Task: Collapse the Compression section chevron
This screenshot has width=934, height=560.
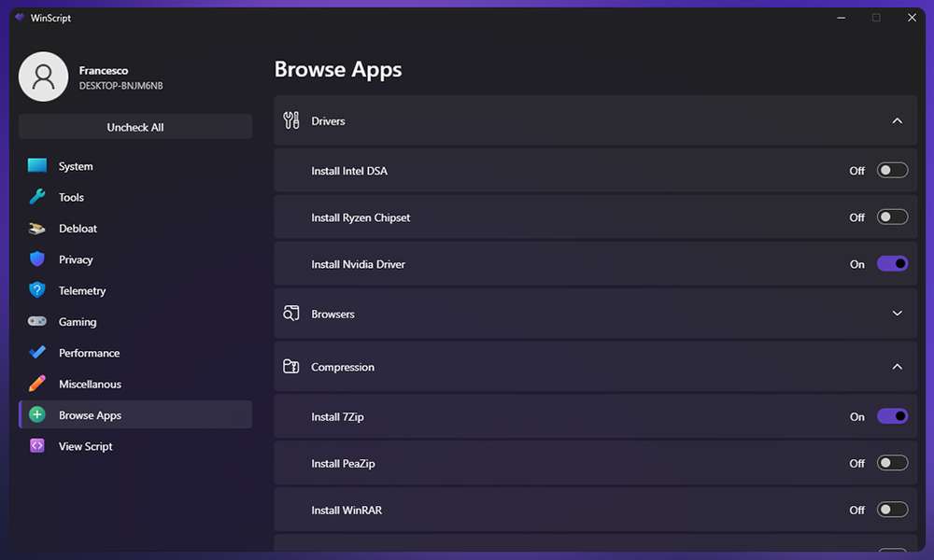Action: [897, 367]
